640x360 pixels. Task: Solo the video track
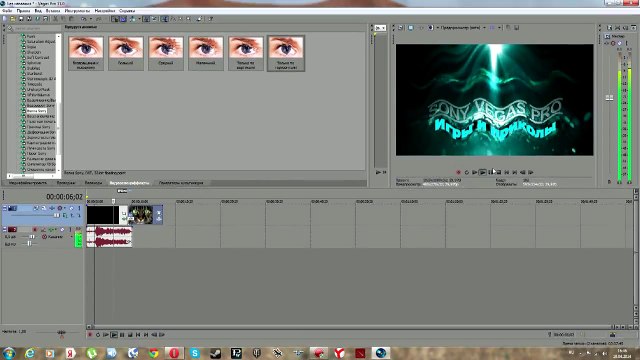click(79, 208)
